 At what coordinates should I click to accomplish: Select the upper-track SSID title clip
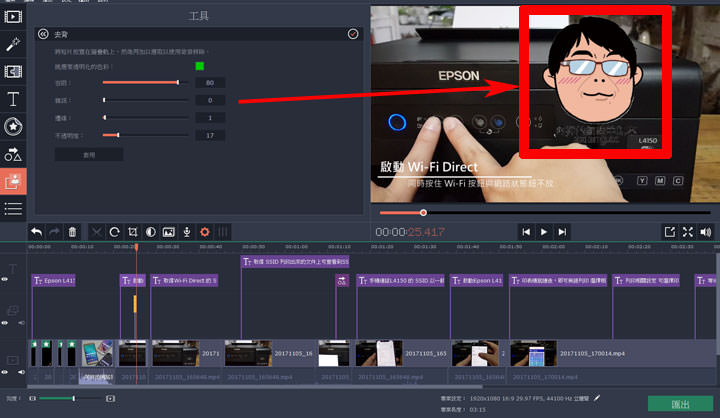click(295, 261)
